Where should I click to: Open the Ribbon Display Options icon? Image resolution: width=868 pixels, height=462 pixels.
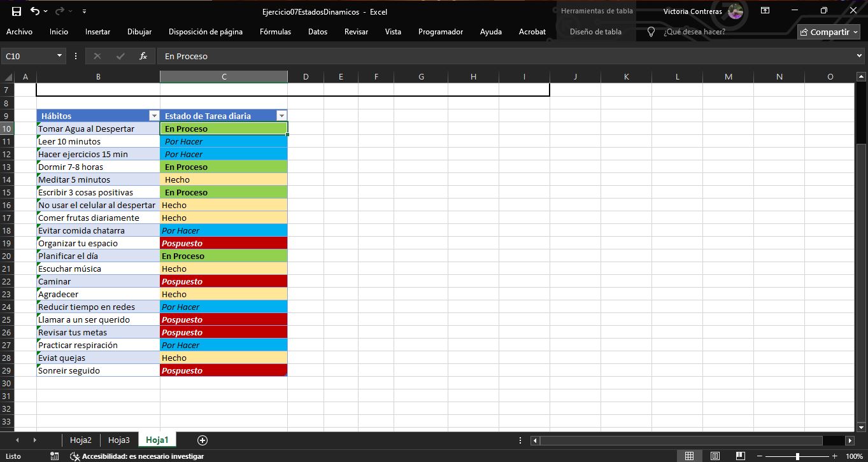tap(765, 11)
